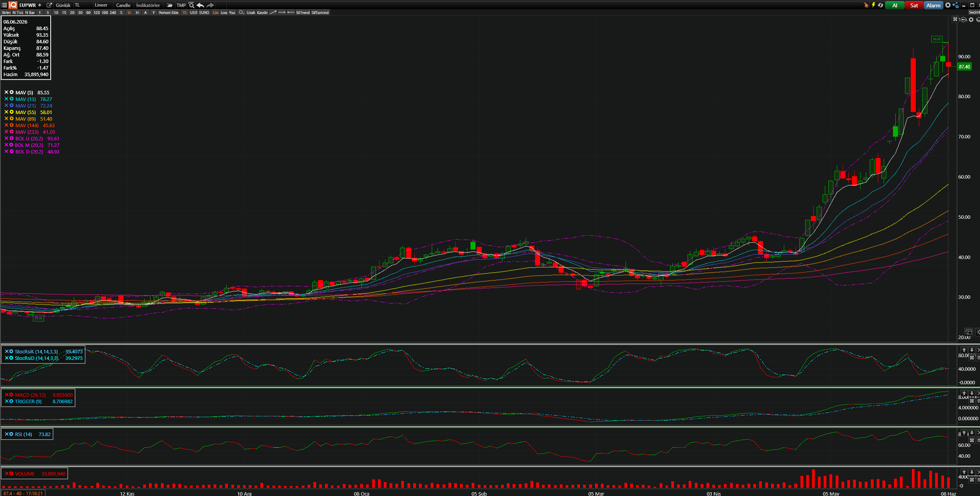Screen dimensions: 980x496
Task: Click the EUPWR symbol name field
Action: coord(27,5)
